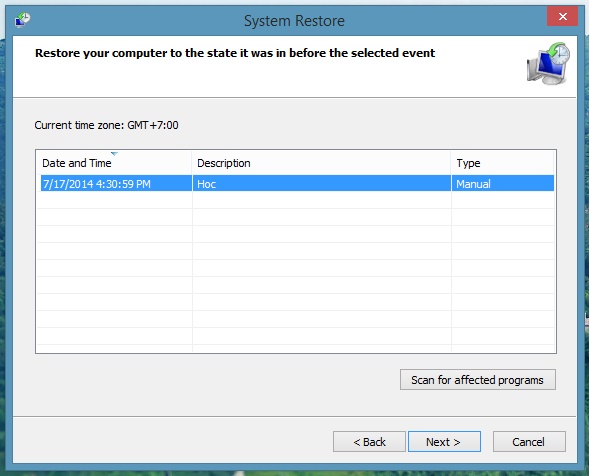Cancel the System Restore wizard
590x476 pixels.
tap(529, 442)
